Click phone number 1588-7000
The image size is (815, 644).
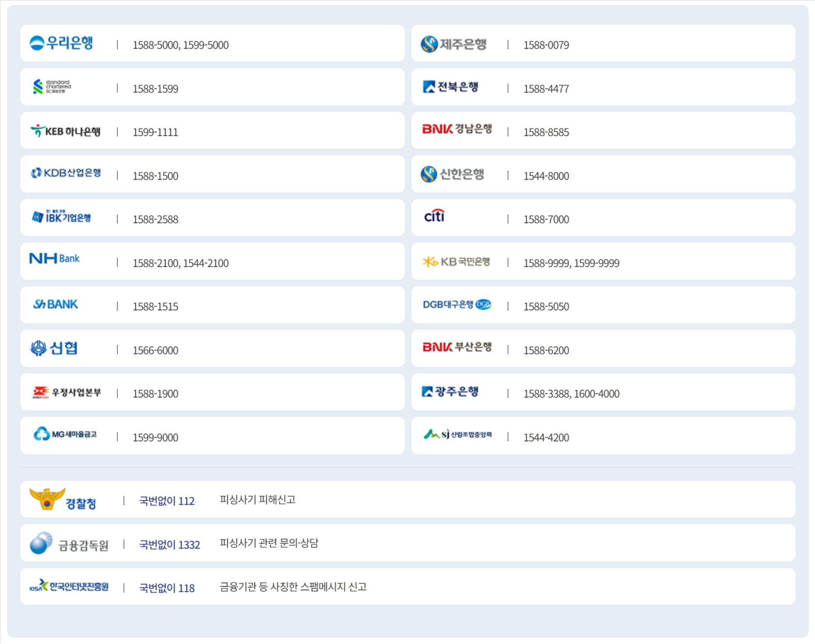546,219
